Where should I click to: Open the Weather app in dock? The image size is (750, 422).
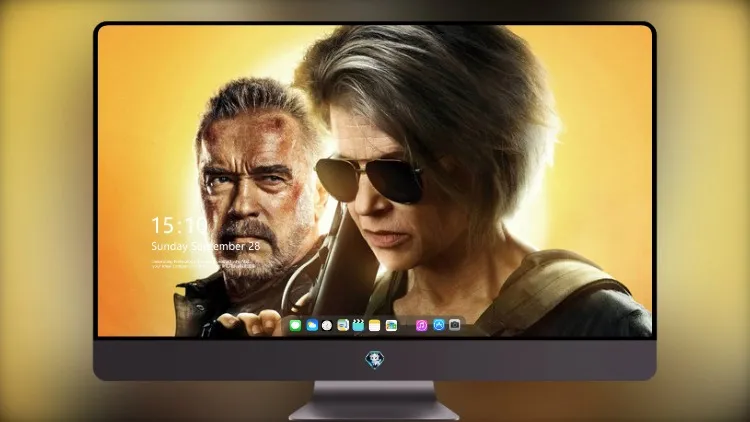click(312, 325)
